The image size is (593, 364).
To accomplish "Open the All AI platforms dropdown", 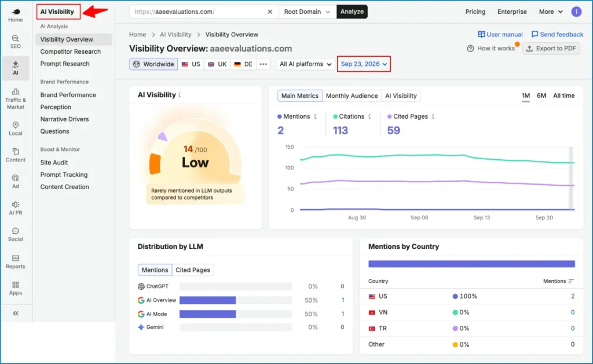I will [x=305, y=64].
